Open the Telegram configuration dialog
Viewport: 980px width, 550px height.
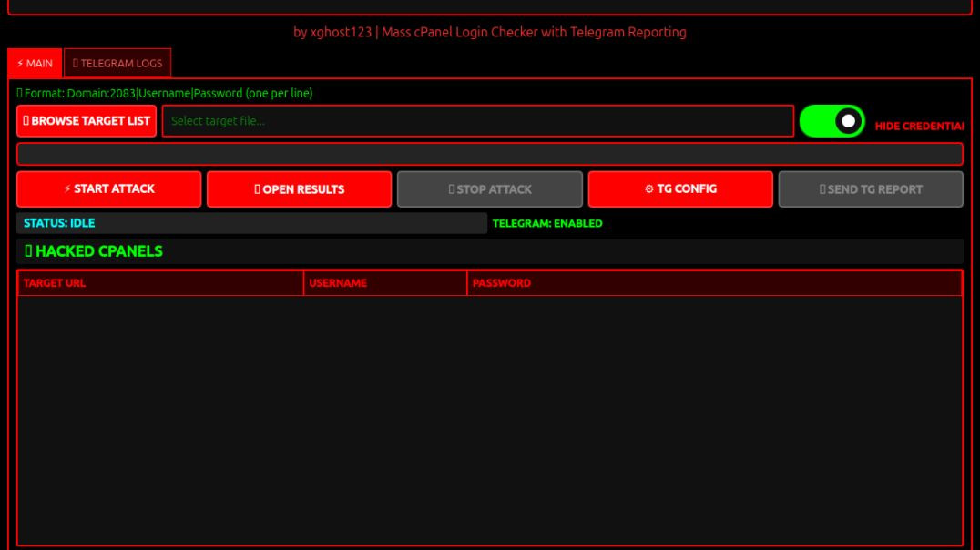(x=680, y=188)
